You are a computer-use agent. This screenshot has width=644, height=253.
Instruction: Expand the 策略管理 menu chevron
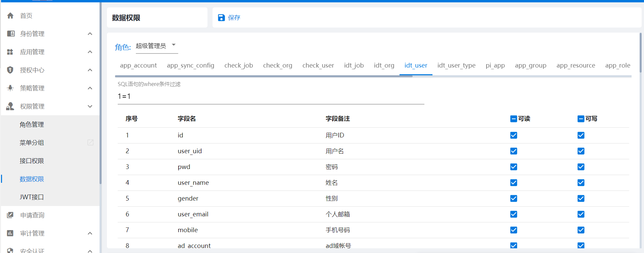[90, 88]
